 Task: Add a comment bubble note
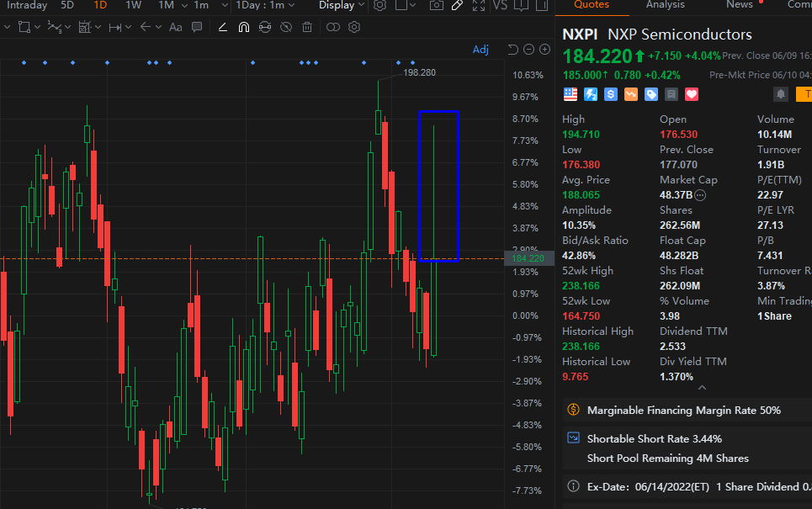coord(197,27)
